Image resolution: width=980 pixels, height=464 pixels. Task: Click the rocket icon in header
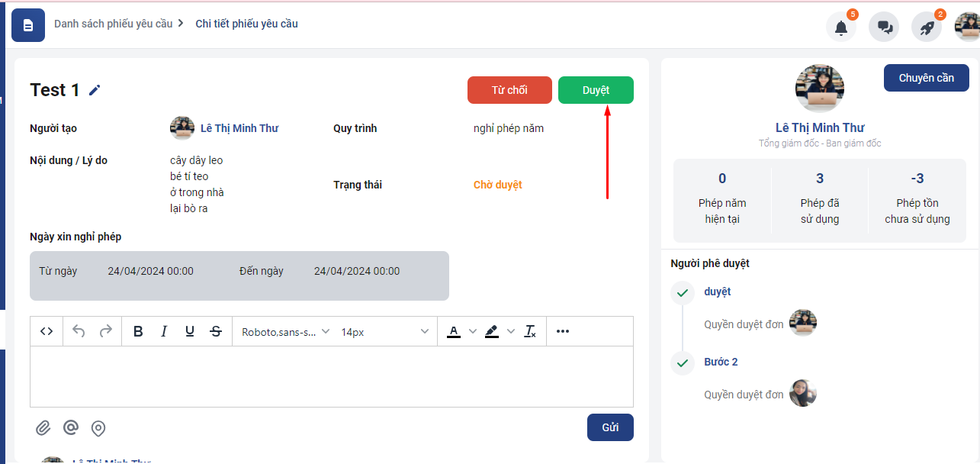coord(927,27)
